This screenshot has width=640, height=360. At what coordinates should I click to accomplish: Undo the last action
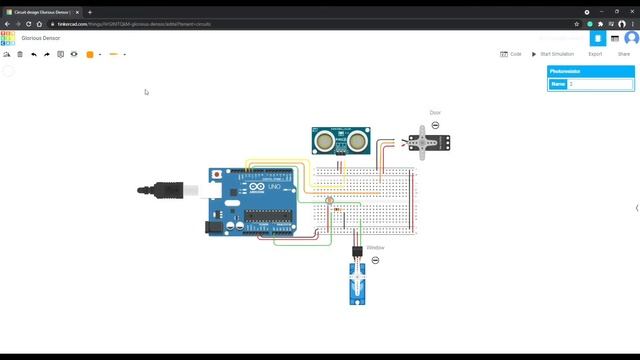[34, 54]
